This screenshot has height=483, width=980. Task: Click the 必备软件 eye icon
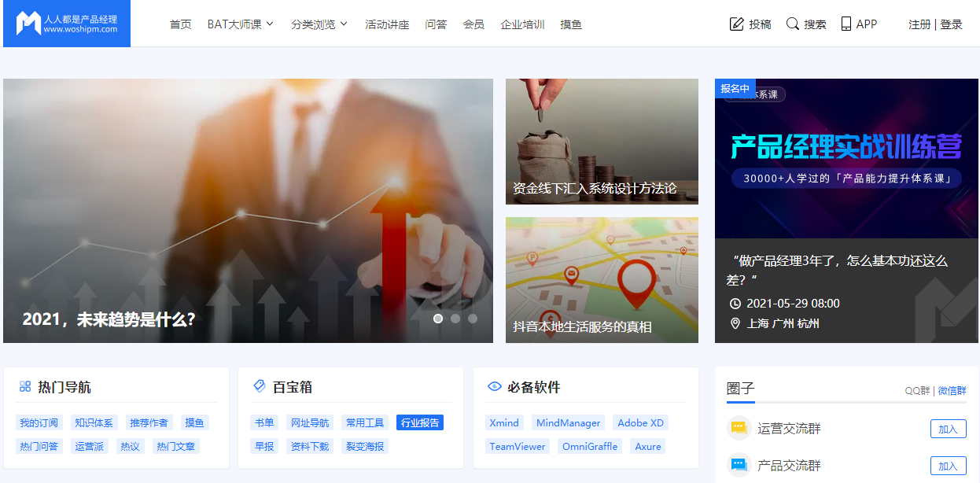(495, 386)
